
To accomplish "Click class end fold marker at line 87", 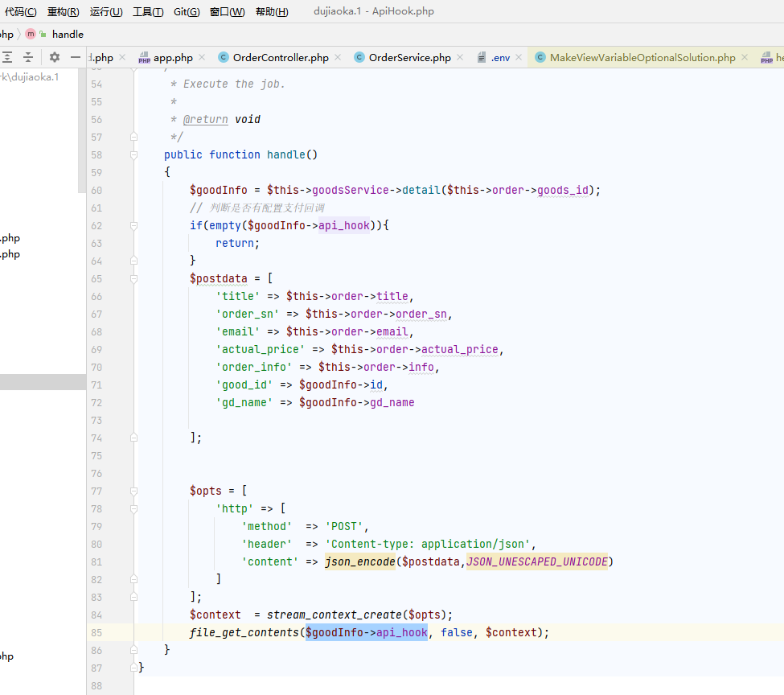I will pyautogui.click(x=133, y=668).
